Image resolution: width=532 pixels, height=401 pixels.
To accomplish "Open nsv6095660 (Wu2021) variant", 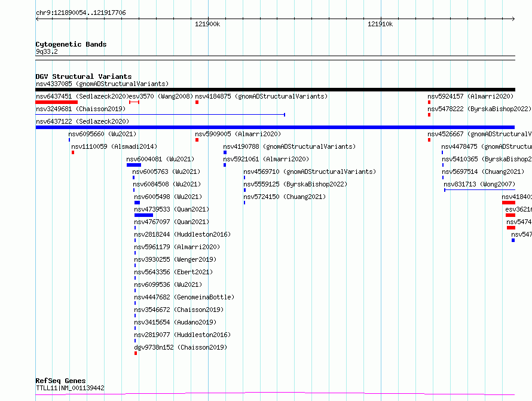I will click(x=102, y=134).
